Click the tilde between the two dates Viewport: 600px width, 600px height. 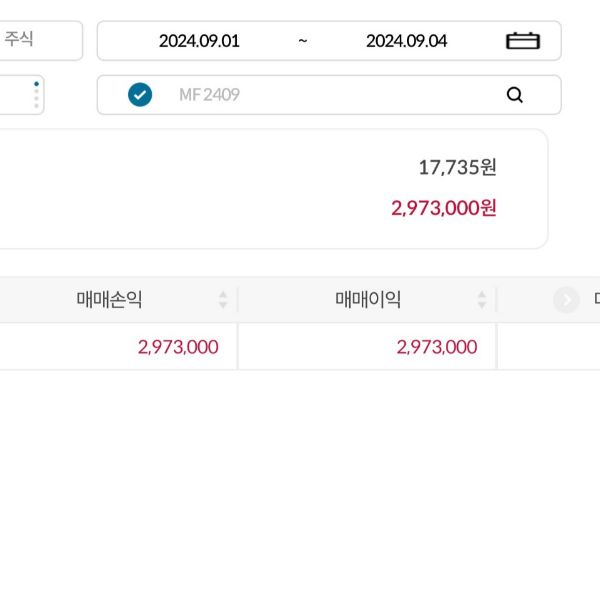click(x=302, y=41)
